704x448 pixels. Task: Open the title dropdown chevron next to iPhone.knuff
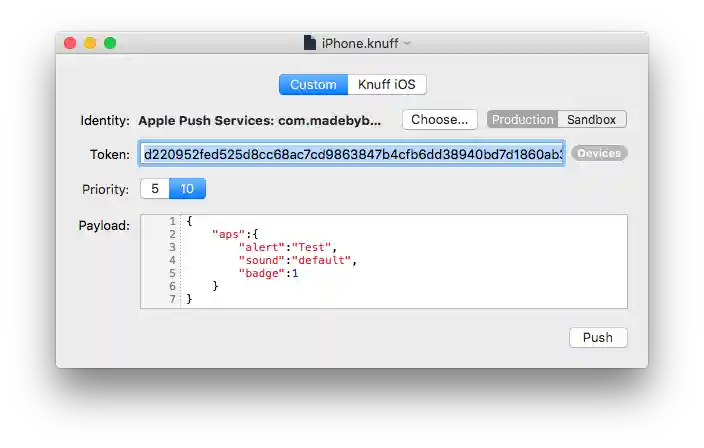click(x=407, y=44)
